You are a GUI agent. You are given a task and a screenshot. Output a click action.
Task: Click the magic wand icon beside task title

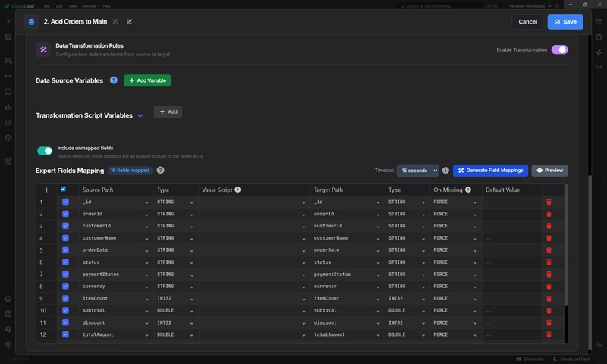tap(115, 22)
